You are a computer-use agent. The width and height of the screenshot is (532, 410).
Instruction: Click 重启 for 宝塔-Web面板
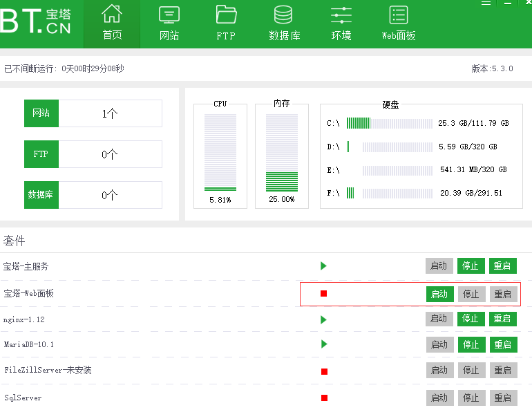pyautogui.click(x=503, y=294)
